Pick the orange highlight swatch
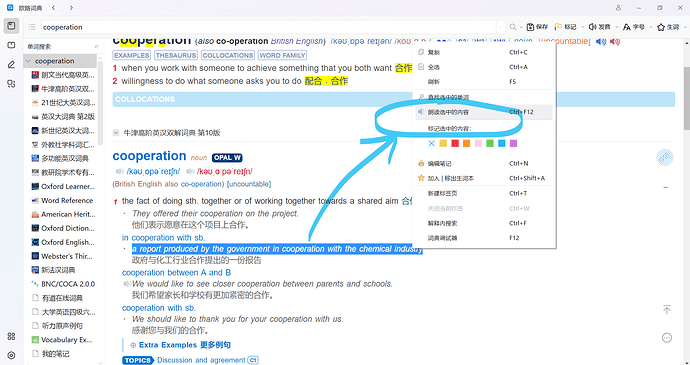This screenshot has width=690, height=365. (466, 144)
